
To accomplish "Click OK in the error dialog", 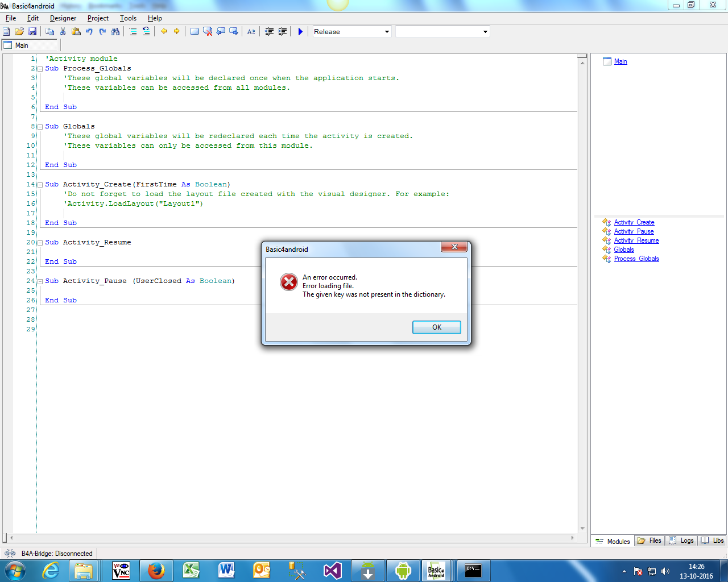I will coord(437,327).
